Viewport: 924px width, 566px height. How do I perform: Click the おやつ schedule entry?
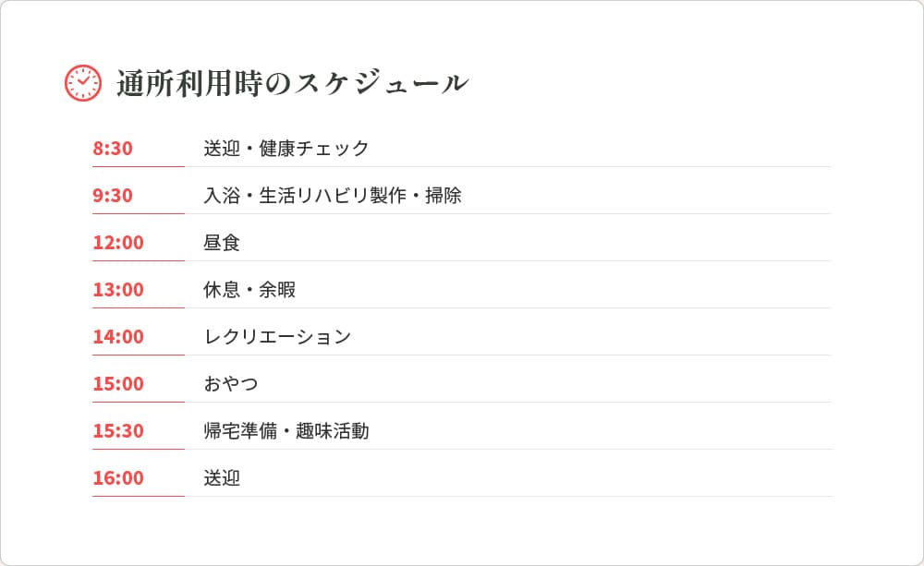coord(231,384)
